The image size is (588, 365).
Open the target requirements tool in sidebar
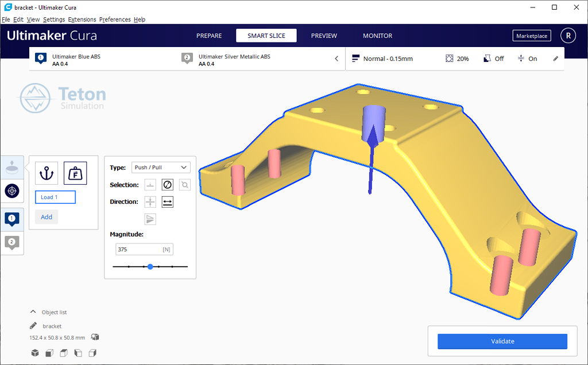(12, 191)
